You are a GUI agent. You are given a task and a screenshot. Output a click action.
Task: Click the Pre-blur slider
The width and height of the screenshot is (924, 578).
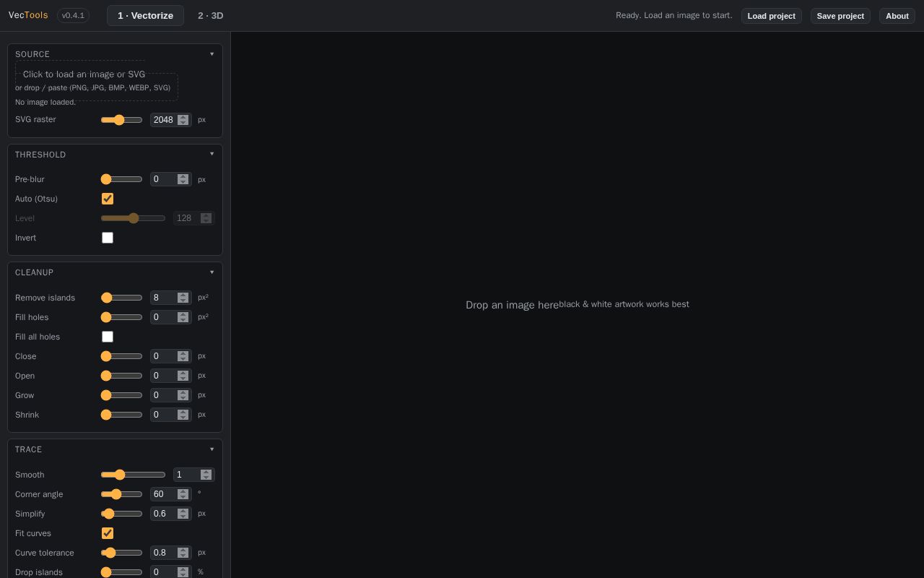click(122, 179)
